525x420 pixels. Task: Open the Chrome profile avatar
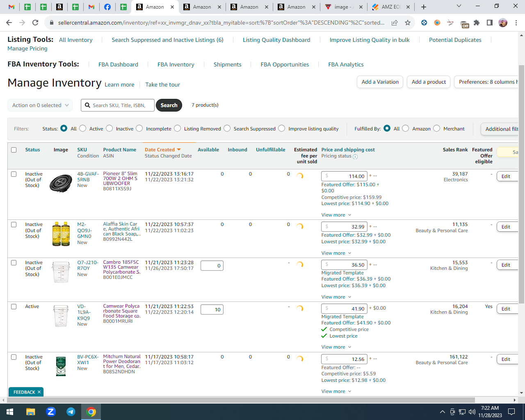[x=503, y=23]
